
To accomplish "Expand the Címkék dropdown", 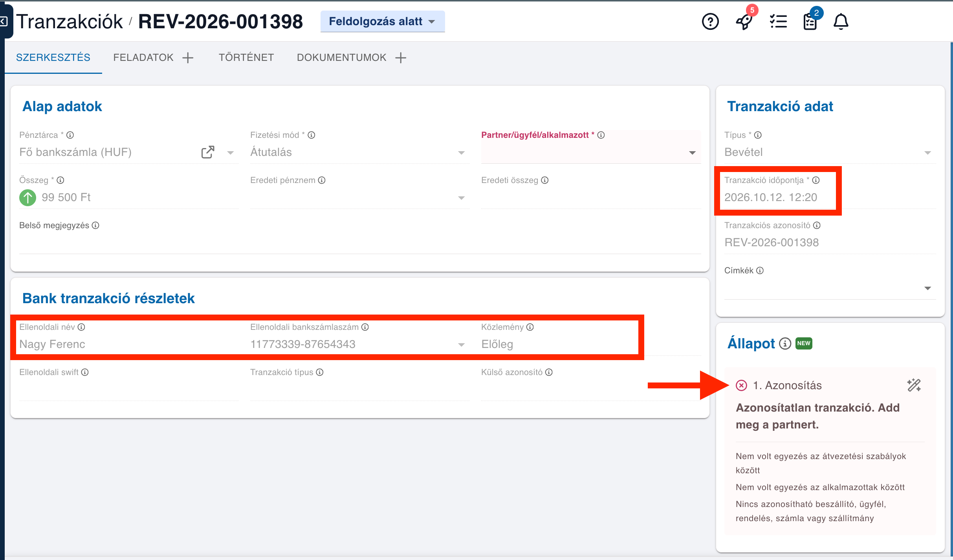I will [928, 288].
